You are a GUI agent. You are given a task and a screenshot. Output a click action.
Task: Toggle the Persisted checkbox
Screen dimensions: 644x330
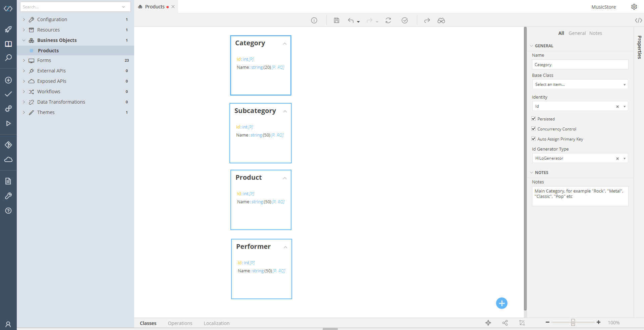coord(534,119)
